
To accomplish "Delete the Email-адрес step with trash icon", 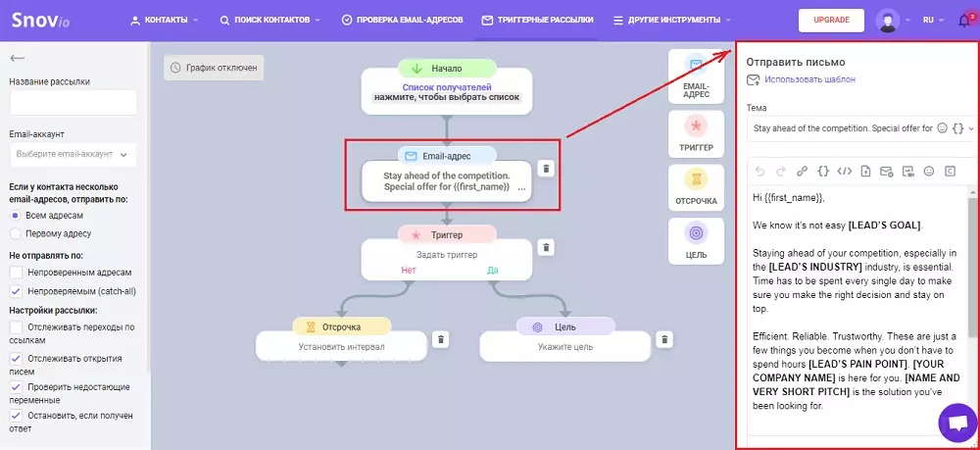I will [x=546, y=169].
